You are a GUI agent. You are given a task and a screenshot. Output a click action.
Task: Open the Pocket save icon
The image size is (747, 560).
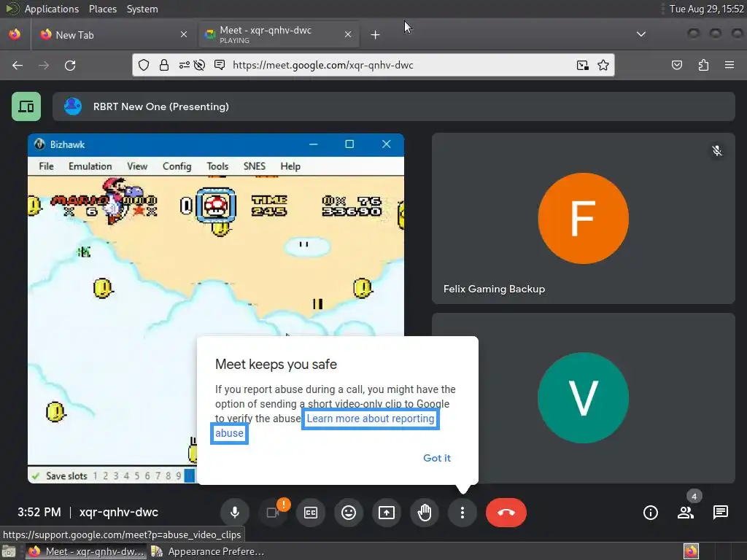click(x=676, y=65)
